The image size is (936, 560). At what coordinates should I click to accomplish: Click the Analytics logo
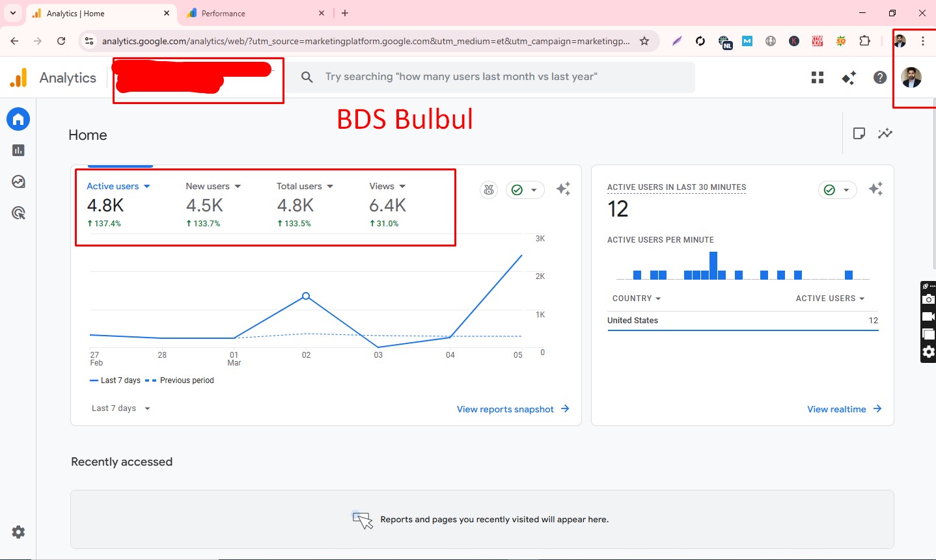[53, 77]
